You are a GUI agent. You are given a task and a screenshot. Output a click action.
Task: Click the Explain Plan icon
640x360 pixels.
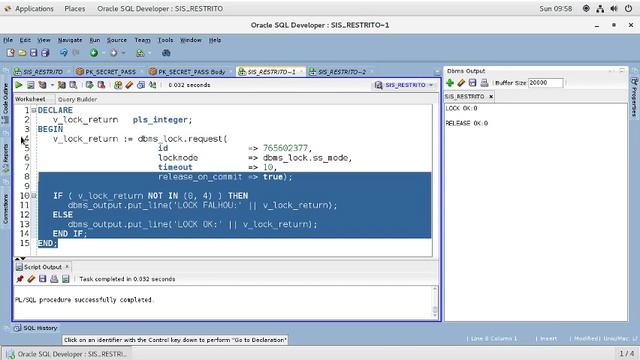click(42, 85)
